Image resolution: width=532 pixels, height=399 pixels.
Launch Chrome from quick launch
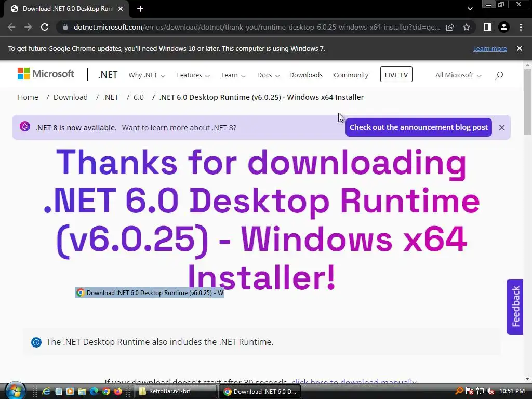(106, 392)
